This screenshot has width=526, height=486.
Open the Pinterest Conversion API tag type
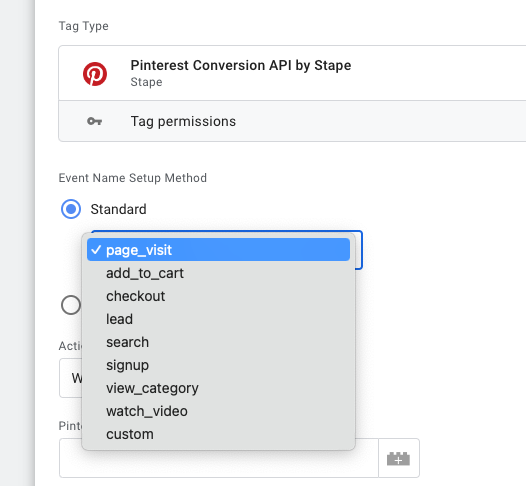[x=292, y=73]
